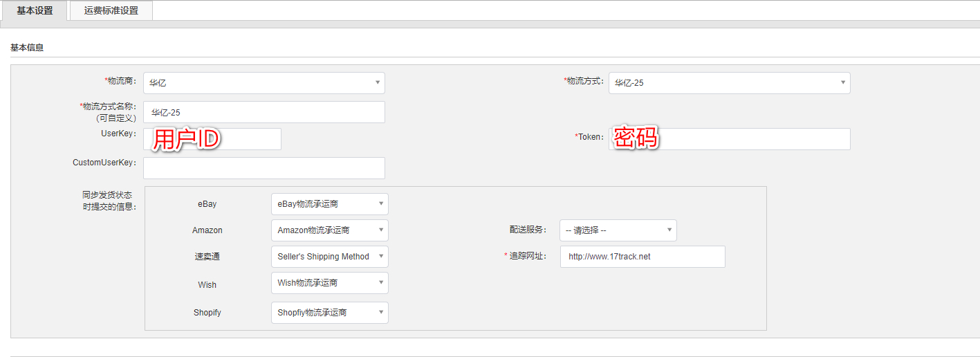Open the 运费标准设置 tab

[x=111, y=10]
